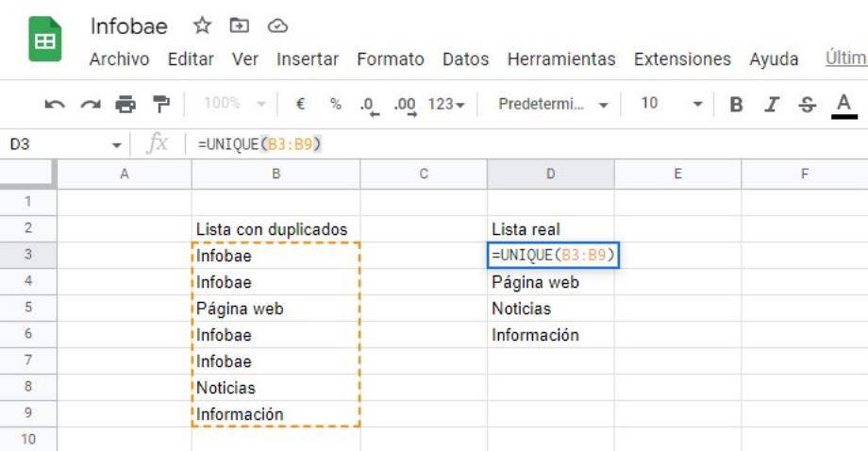868x451 pixels.
Task: Select 'Página web' in column B
Action: (275, 309)
